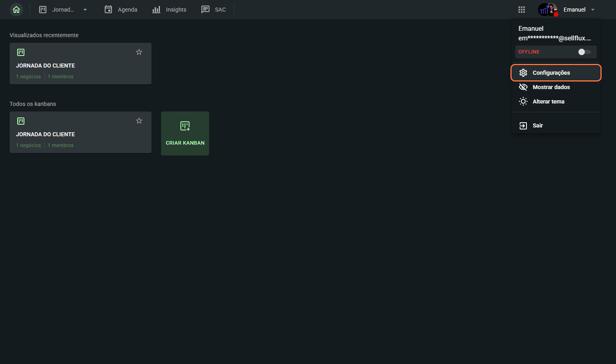
Task: Select Mostrar dados menu option
Action: (551, 87)
